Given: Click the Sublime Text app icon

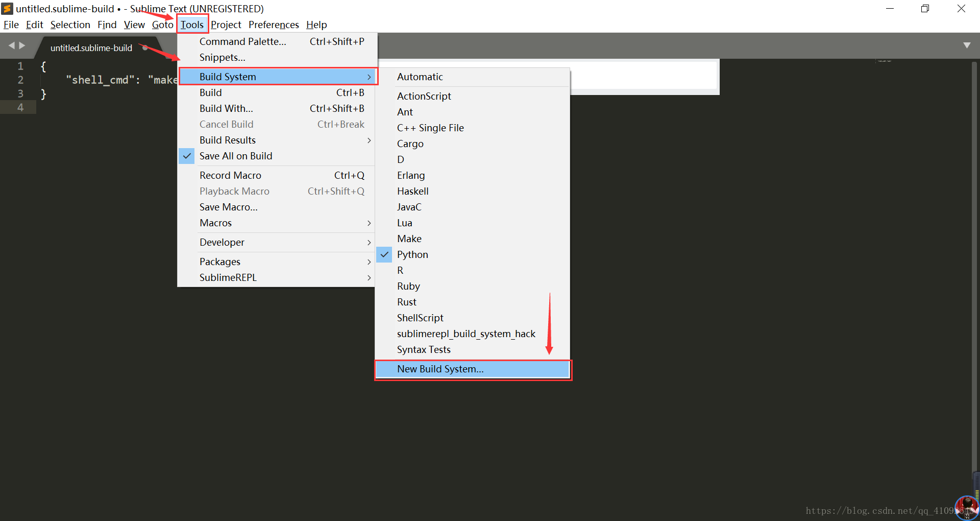Looking at the screenshot, I should pos(7,9).
